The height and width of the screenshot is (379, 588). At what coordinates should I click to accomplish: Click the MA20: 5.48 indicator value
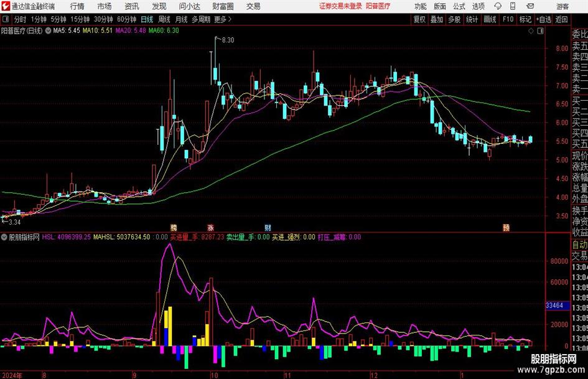pyautogui.click(x=131, y=30)
